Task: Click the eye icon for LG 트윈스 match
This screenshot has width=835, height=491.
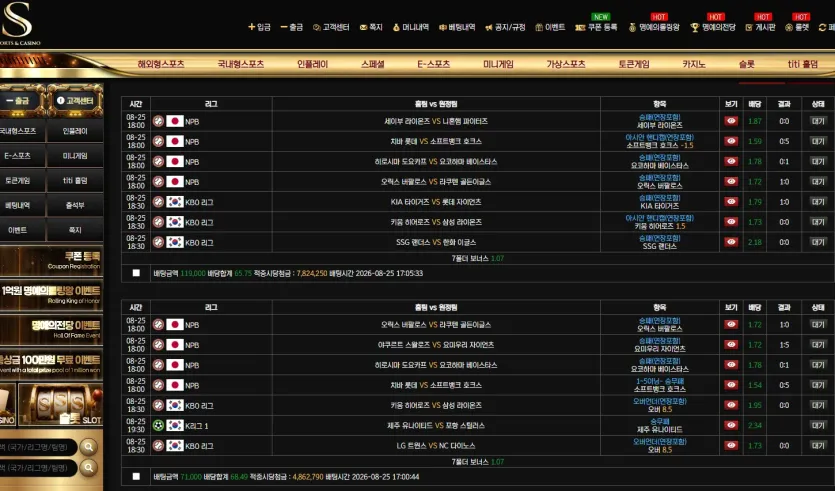Action: [x=731, y=445]
